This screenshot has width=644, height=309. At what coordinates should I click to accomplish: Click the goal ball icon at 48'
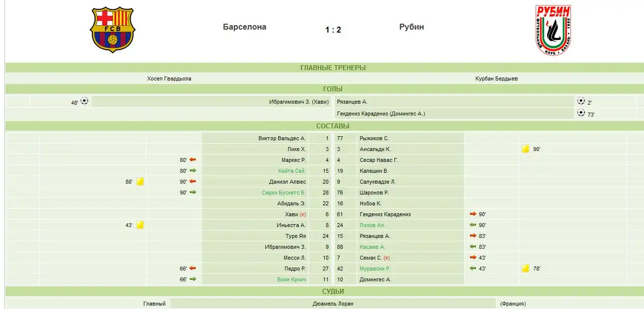click(x=85, y=101)
